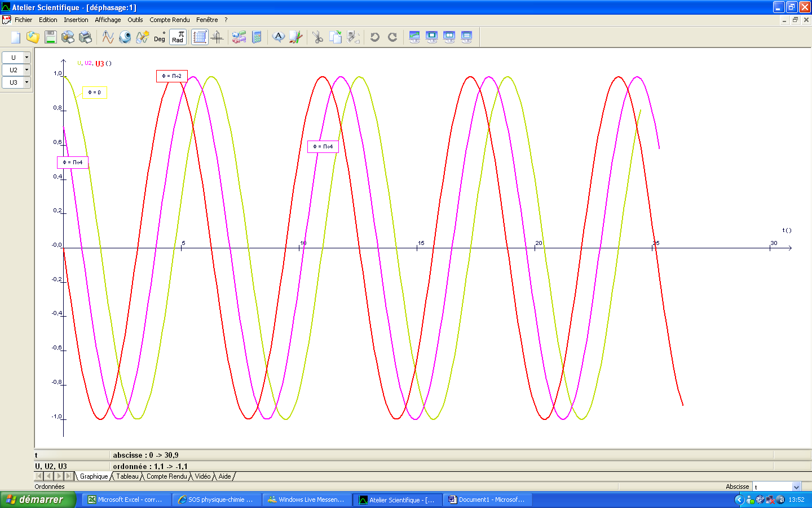Screen dimensions: 812x508
Task: Toggle the grid display button
Action: click(200, 37)
